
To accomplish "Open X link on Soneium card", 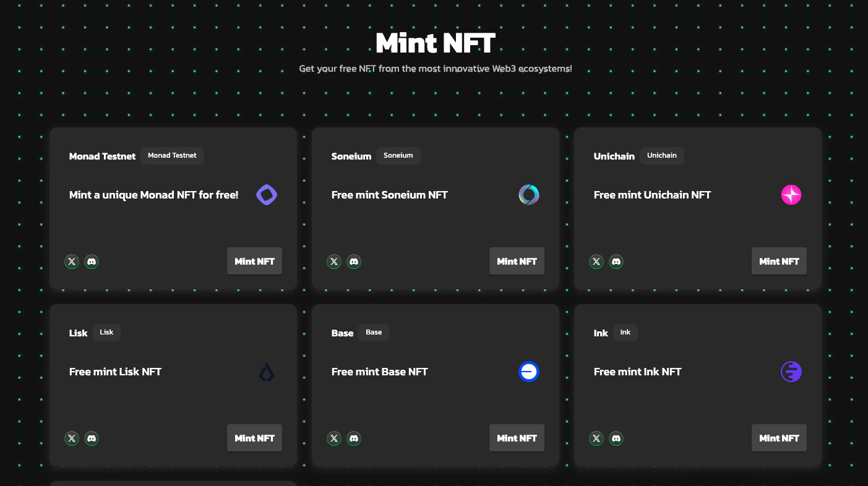I will [x=334, y=262].
